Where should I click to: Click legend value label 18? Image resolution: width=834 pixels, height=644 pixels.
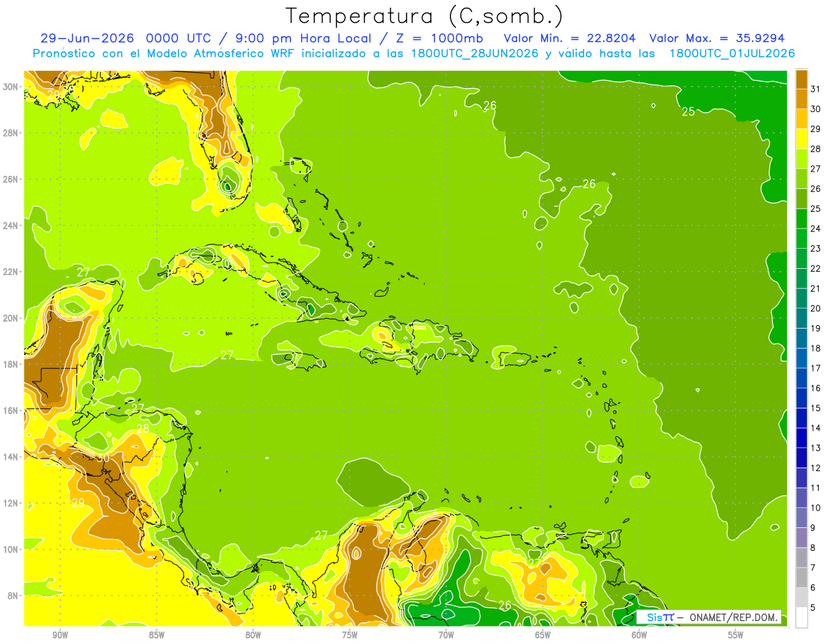point(816,348)
